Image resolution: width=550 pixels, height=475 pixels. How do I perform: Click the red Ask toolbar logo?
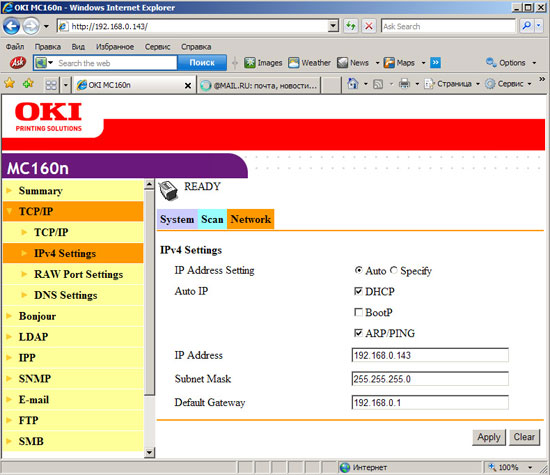click(x=18, y=63)
